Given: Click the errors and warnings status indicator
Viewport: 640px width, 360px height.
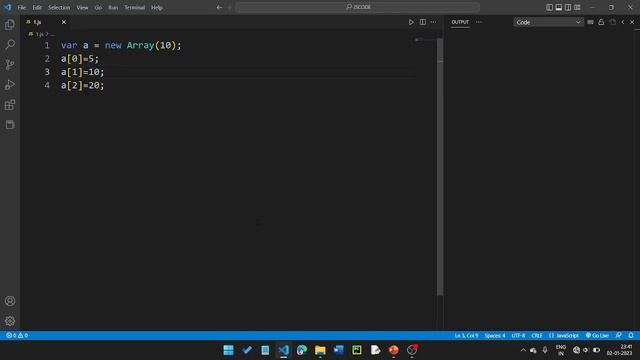Looking at the screenshot, I should [17, 335].
